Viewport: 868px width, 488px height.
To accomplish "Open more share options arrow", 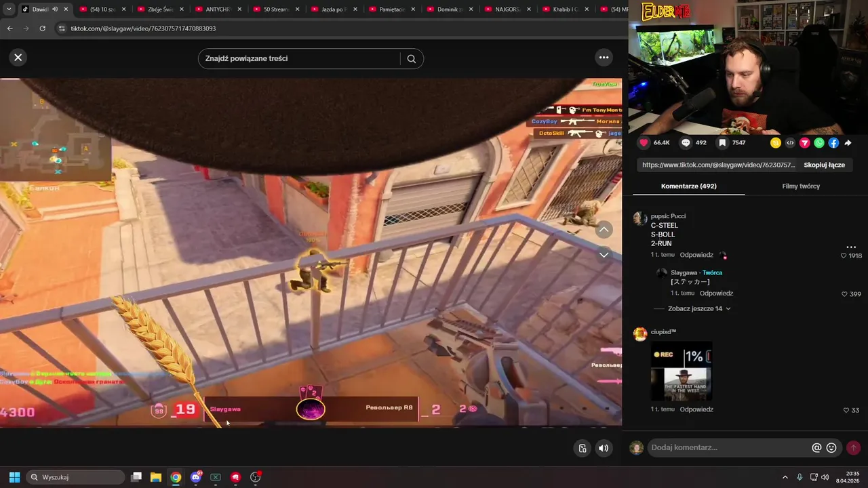I will click(x=848, y=143).
